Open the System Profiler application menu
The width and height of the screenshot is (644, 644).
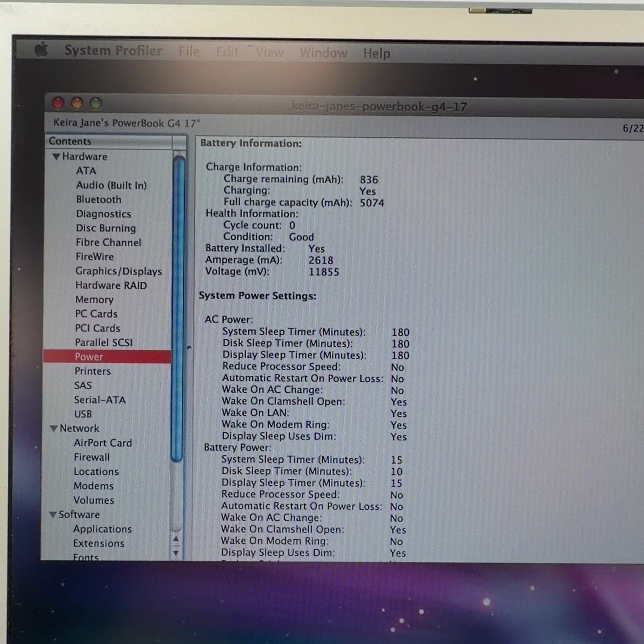point(113,51)
